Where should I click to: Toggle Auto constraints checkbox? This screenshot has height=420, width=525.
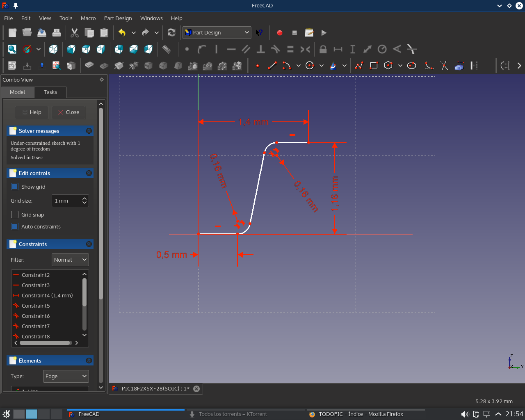click(15, 226)
